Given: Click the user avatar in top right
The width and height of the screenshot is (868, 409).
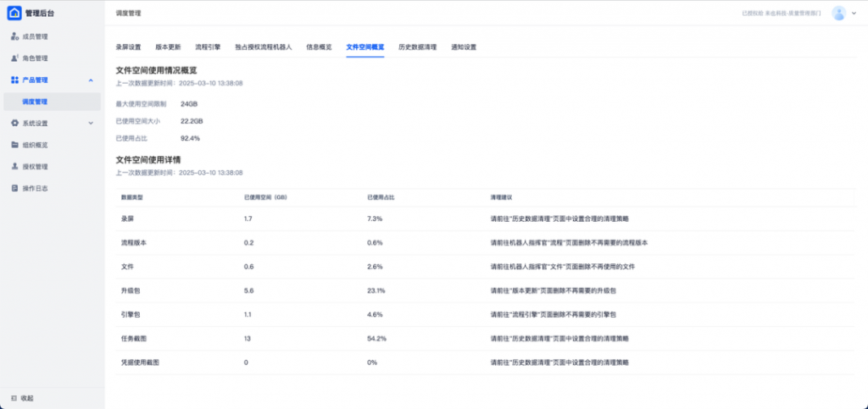Looking at the screenshot, I should pyautogui.click(x=838, y=13).
